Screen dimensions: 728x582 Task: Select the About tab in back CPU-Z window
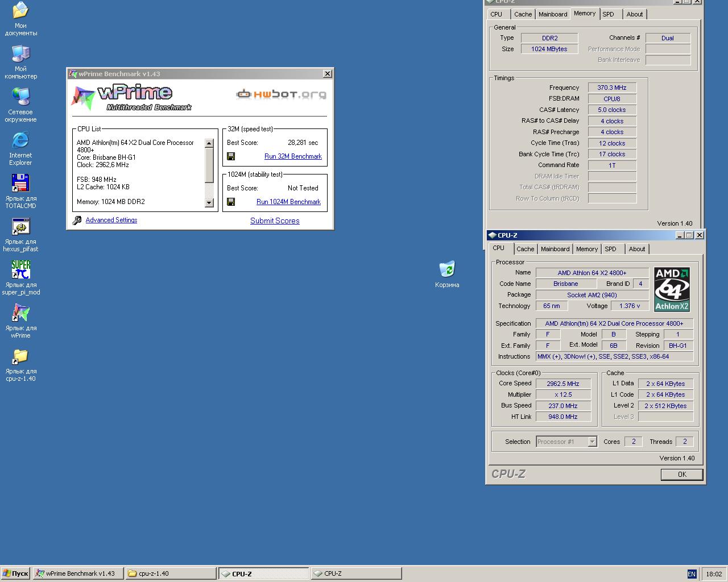pos(635,14)
